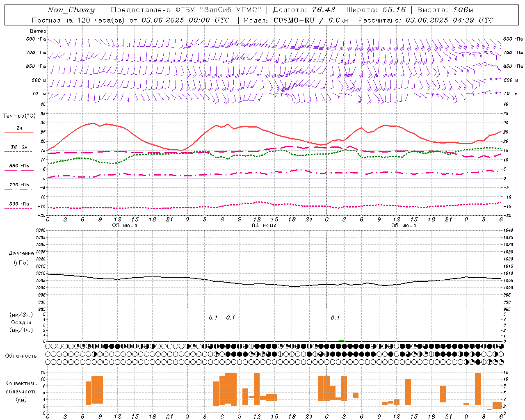Image resolution: width=525 pixels, height=420 pixels.
Task: Click the '05 июня' date label
Action: (x=404, y=225)
